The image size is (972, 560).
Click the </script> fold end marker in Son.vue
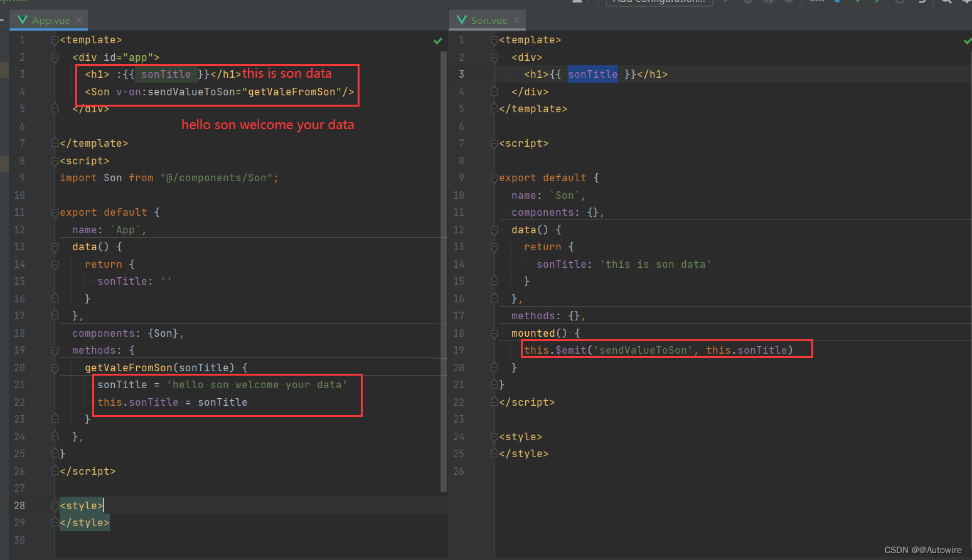point(494,403)
